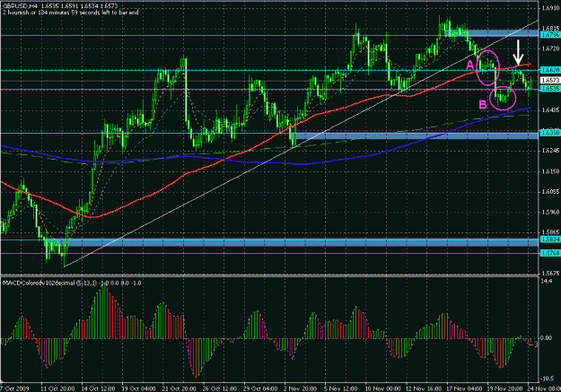
Task: Click the '14 Oct 12:00' time axis label
Action: coord(99,388)
